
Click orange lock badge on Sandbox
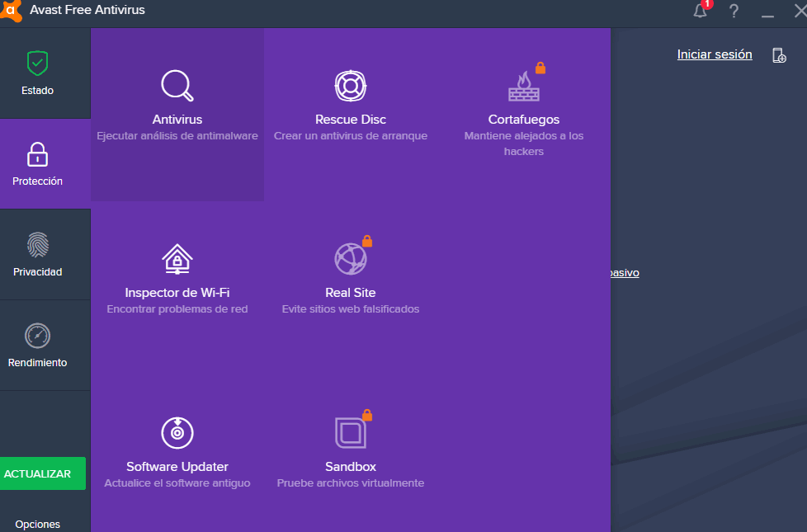[x=367, y=415]
